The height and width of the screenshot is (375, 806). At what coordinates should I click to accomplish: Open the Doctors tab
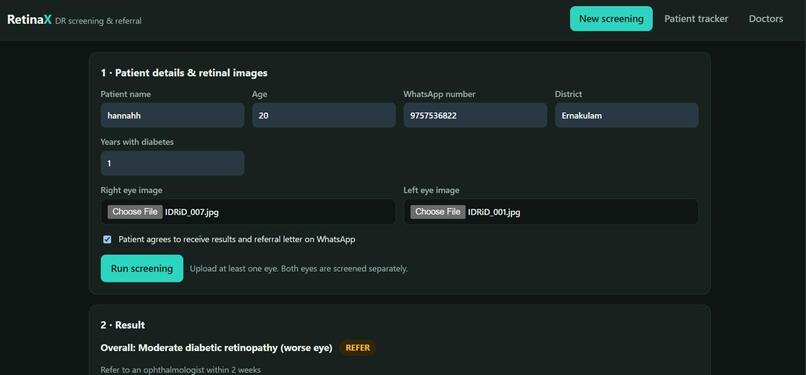pyautogui.click(x=766, y=18)
